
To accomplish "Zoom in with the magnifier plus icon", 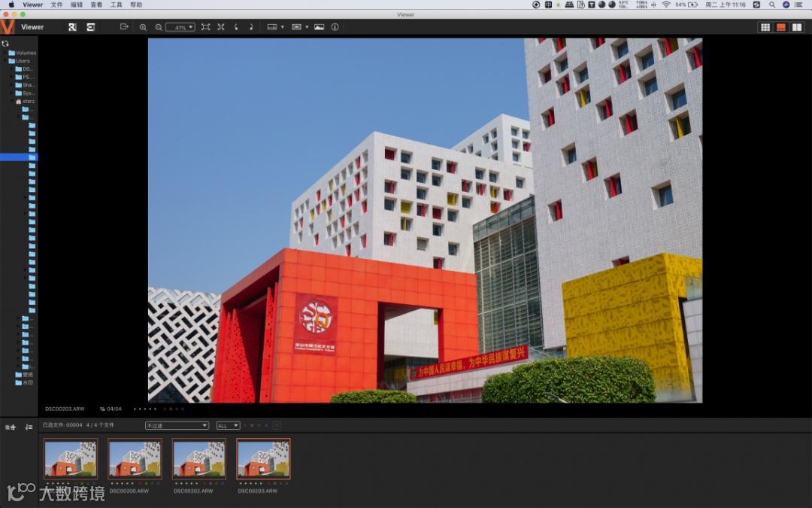I will (x=143, y=27).
